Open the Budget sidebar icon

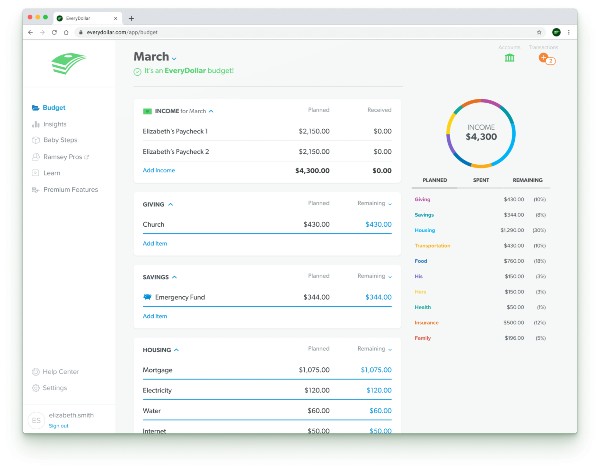[x=36, y=108]
